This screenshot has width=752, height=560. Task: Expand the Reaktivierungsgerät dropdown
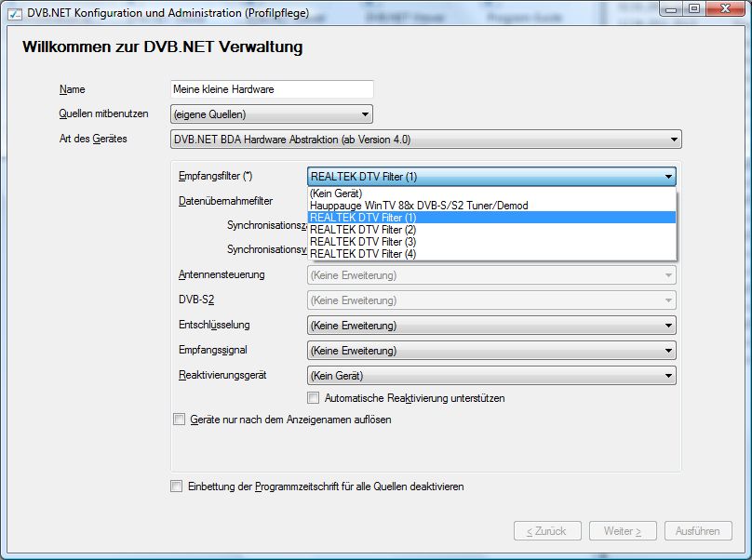(490, 376)
